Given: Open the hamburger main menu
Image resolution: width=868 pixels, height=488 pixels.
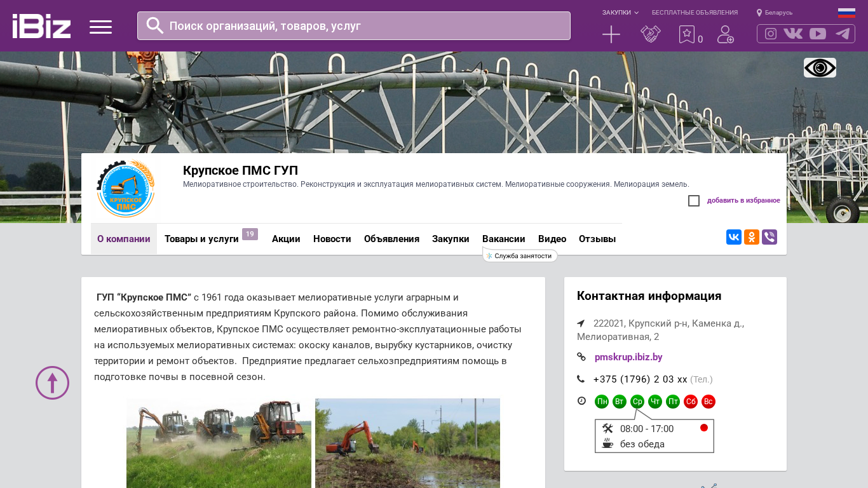Looking at the screenshot, I should pos(100,27).
